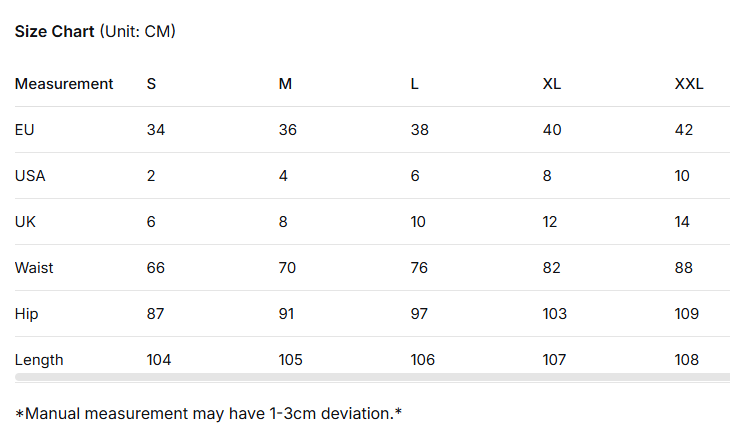Click the Hip value 109 for XXL
The width and height of the screenshot is (730, 440).
[x=687, y=314]
